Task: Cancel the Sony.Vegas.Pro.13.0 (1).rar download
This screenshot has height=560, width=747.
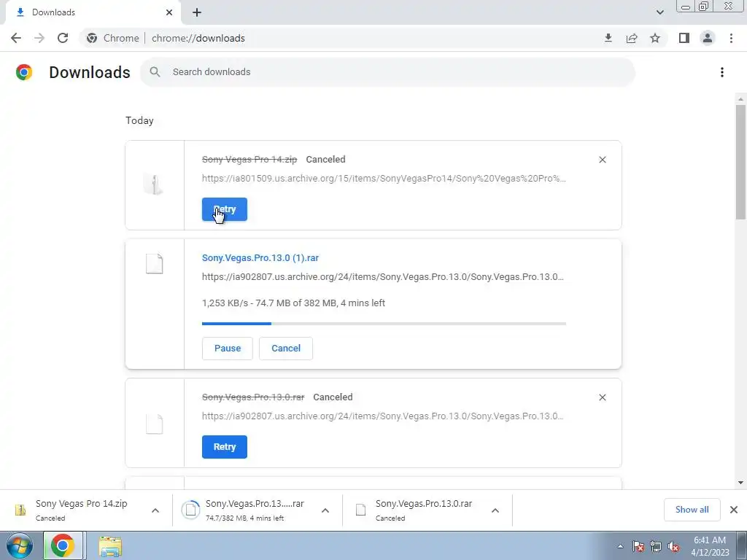Action: coord(286,348)
